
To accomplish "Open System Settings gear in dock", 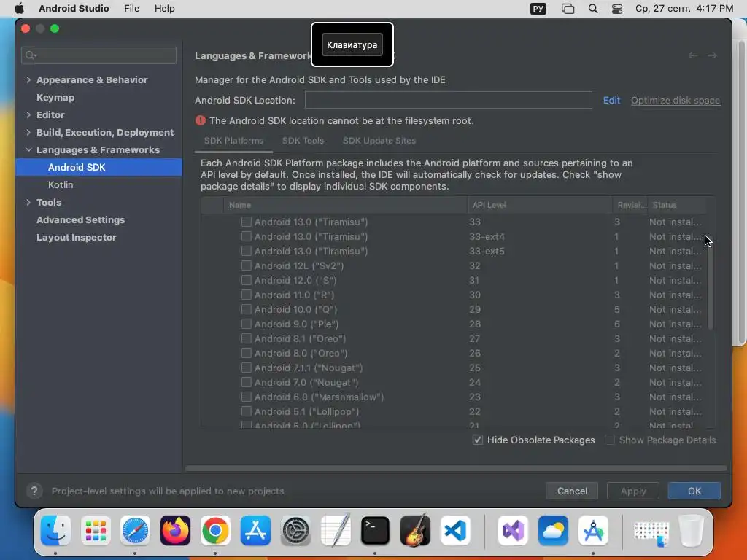I will [295, 530].
